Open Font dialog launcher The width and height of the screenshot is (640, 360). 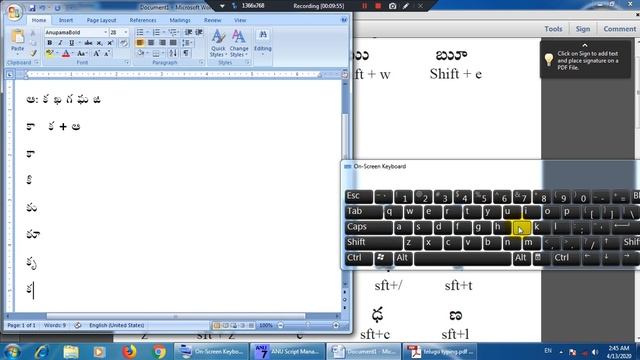click(127, 63)
